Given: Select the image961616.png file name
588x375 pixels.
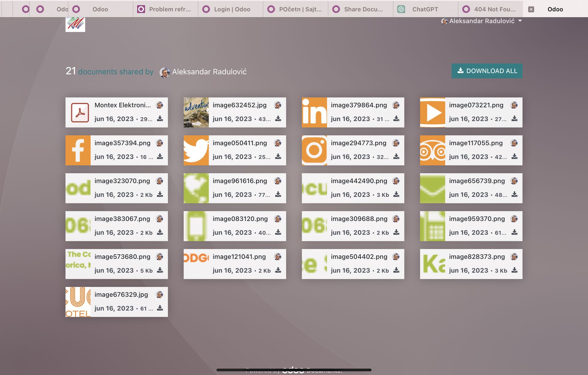Looking at the screenshot, I should coord(240,181).
